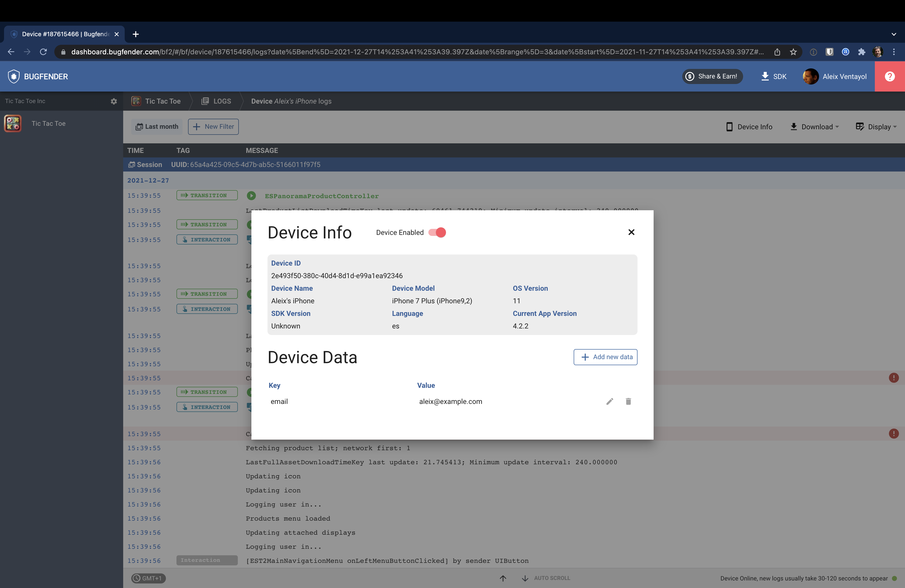Image resolution: width=905 pixels, height=588 pixels.
Task: Close the Device Info dialog
Action: 631,232
